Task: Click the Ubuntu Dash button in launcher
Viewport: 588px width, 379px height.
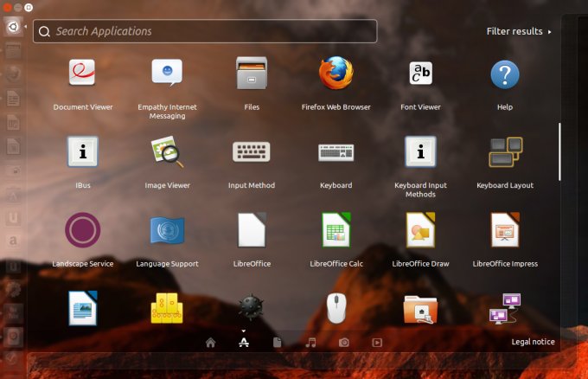Action: click(13, 26)
